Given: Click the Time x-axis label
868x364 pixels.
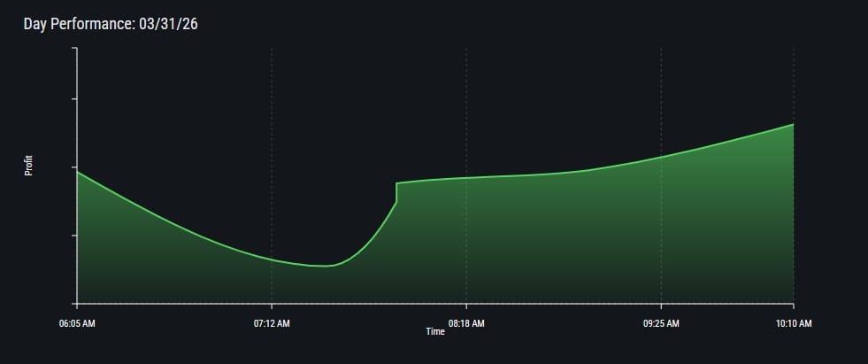Looking at the screenshot, I should (x=434, y=331).
